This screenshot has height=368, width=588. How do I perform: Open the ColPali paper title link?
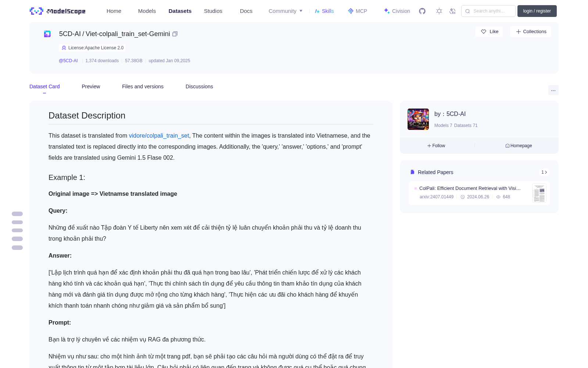coord(470,188)
